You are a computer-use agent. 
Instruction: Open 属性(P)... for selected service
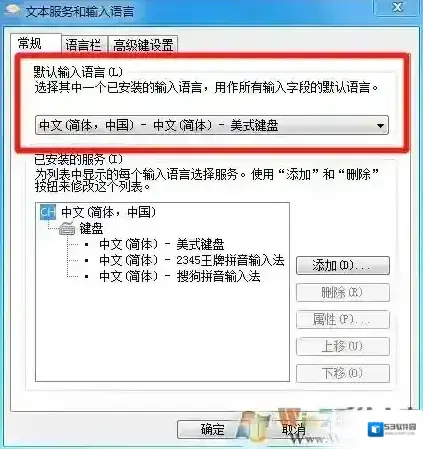(343, 319)
